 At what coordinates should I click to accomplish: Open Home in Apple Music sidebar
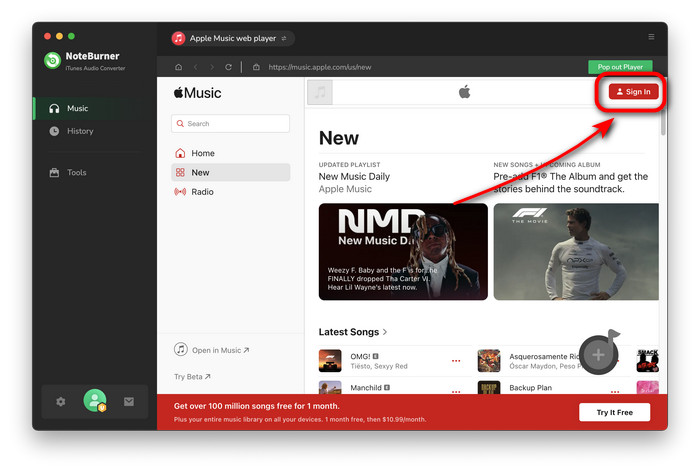pyautogui.click(x=230, y=153)
